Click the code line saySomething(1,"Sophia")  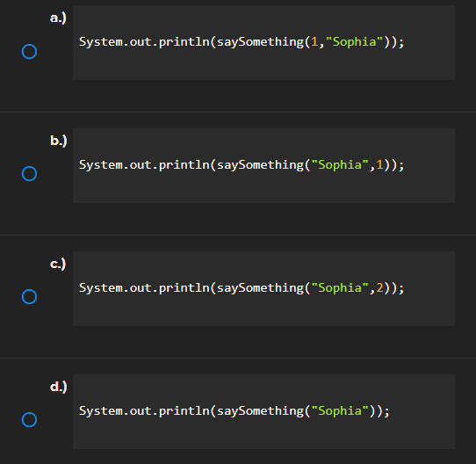point(242,42)
